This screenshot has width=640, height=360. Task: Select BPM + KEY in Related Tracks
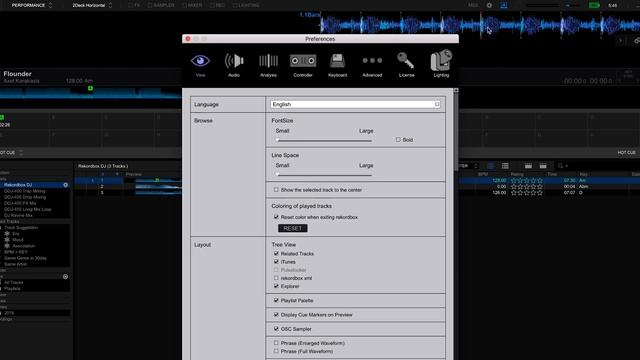click(x=16, y=252)
